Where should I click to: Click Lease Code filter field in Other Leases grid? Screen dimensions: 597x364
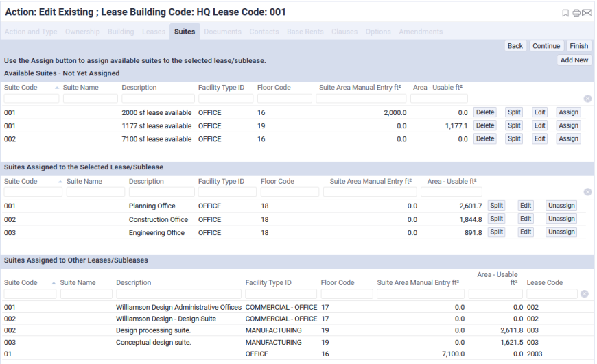point(552,293)
